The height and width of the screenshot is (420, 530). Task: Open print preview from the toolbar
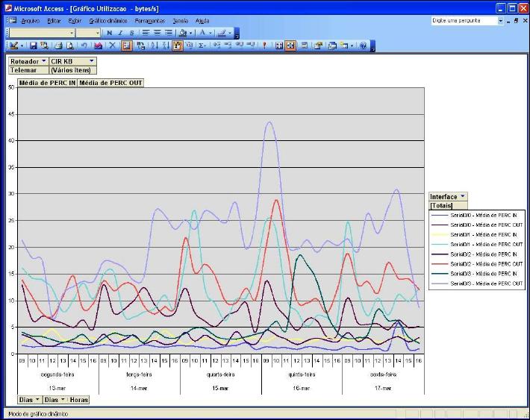(x=69, y=46)
